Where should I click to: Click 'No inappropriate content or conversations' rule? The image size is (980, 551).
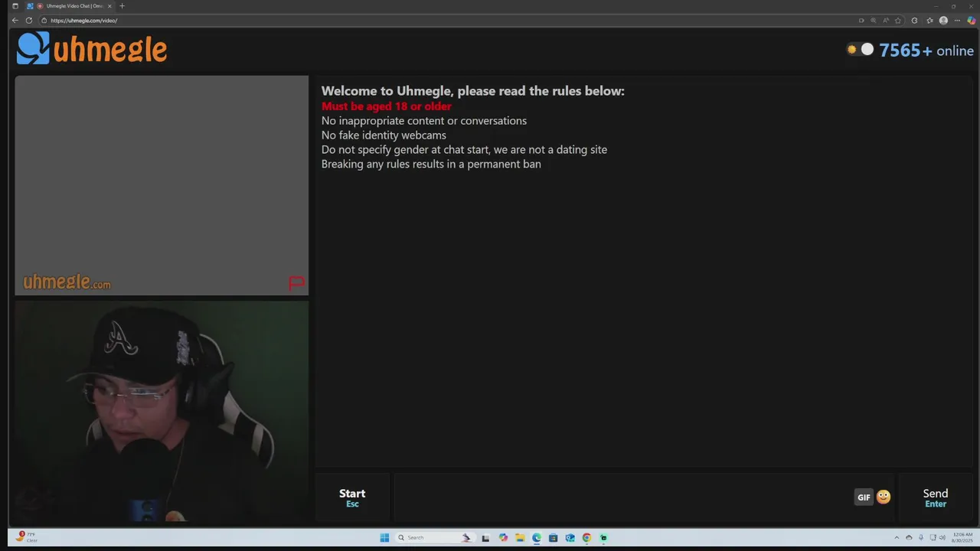click(x=424, y=121)
